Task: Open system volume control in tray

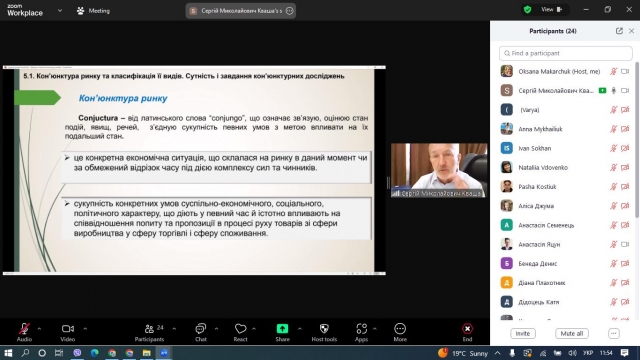Action: click(x=572, y=353)
